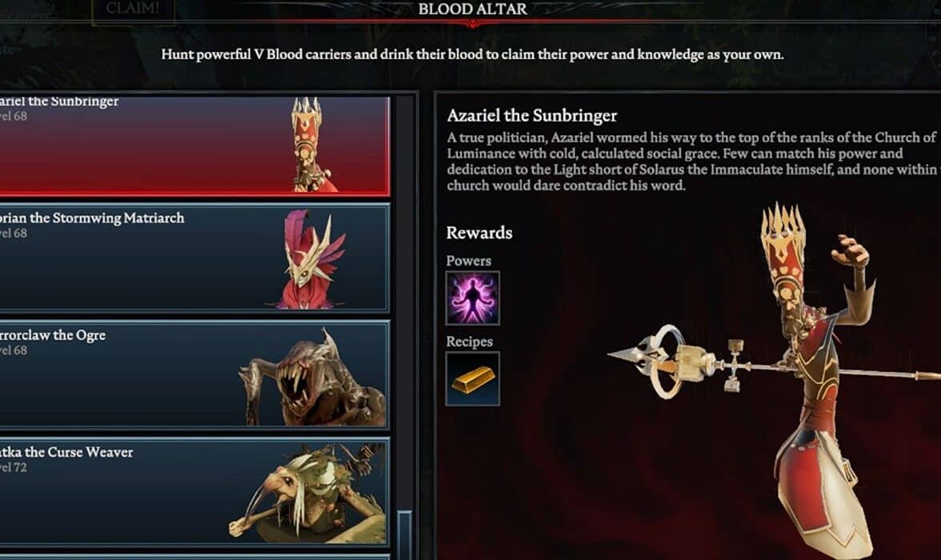
Task: Click the Curse Weaver hag portrait
Action: (x=307, y=494)
